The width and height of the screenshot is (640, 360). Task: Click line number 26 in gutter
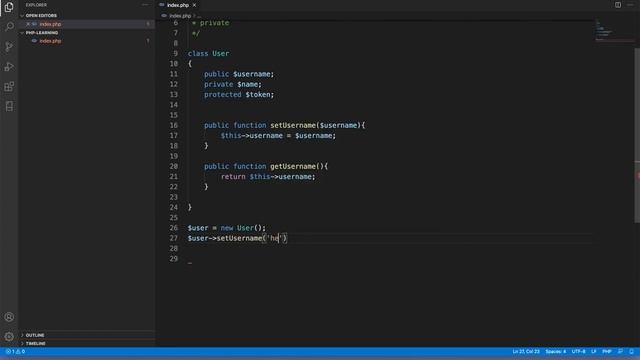point(173,228)
